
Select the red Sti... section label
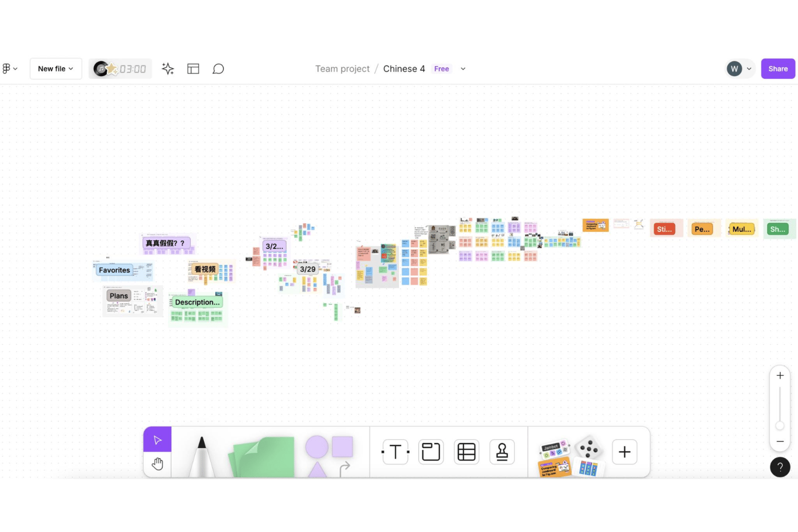pos(664,229)
